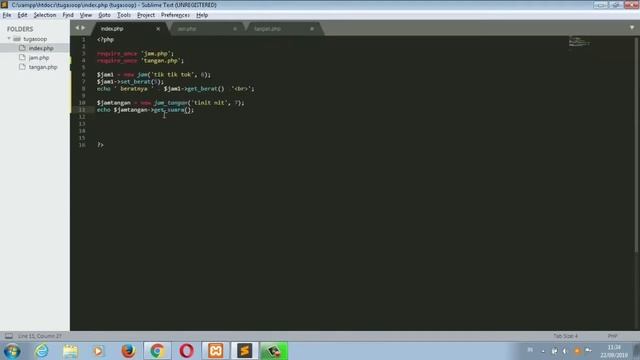Launch Internet Explorer from taskbar
Screen dimensions: 640x360
click(x=42, y=351)
